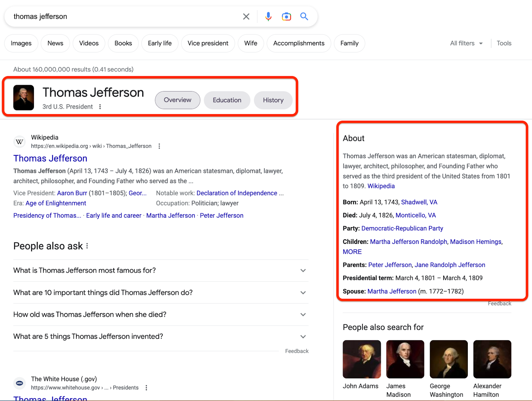Open the Declaration of Independence link
Viewport: 532px width, 401px height.
pyautogui.click(x=237, y=193)
